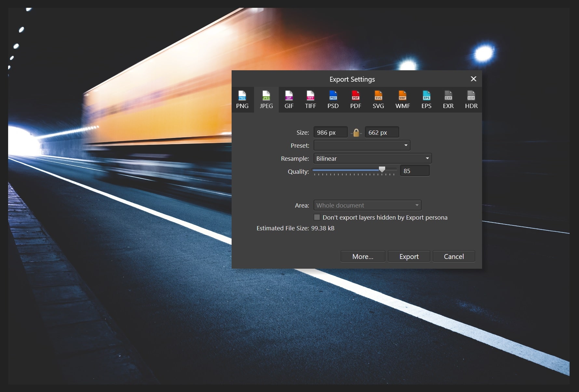Select the EXR format icon
579x392 pixels.
tap(448, 100)
